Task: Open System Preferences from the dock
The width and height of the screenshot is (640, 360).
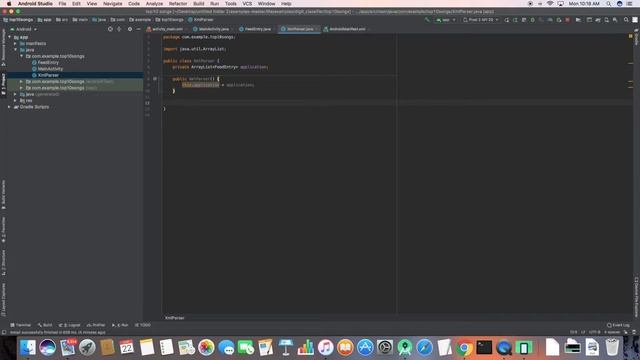Action: [x=385, y=348]
